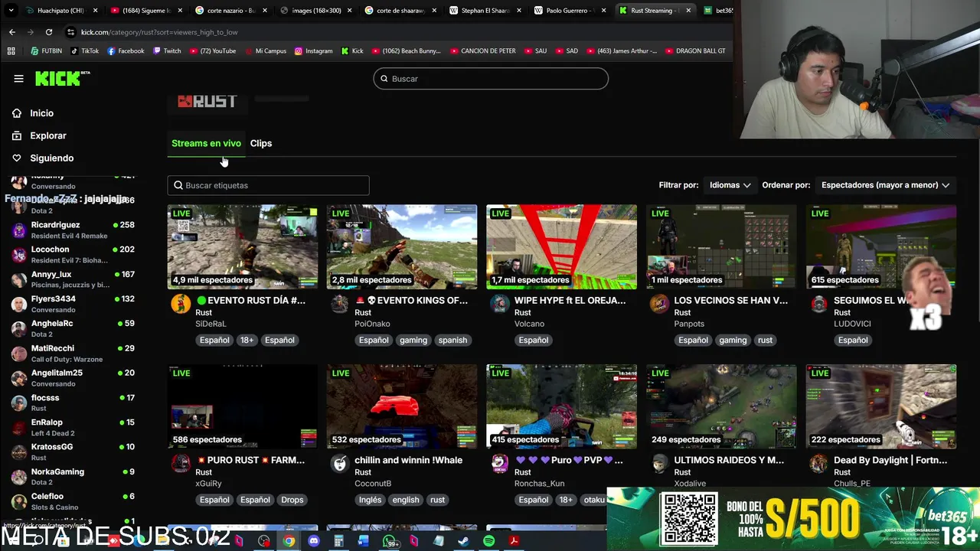
Task: Open the CoconutB channel name link
Action: click(373, 484)
